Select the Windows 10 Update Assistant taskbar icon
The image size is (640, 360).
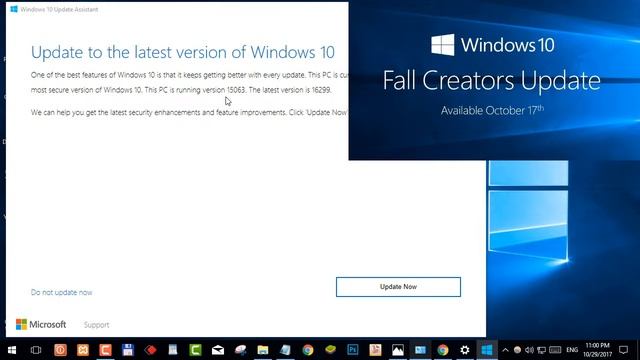click(487, 350)
